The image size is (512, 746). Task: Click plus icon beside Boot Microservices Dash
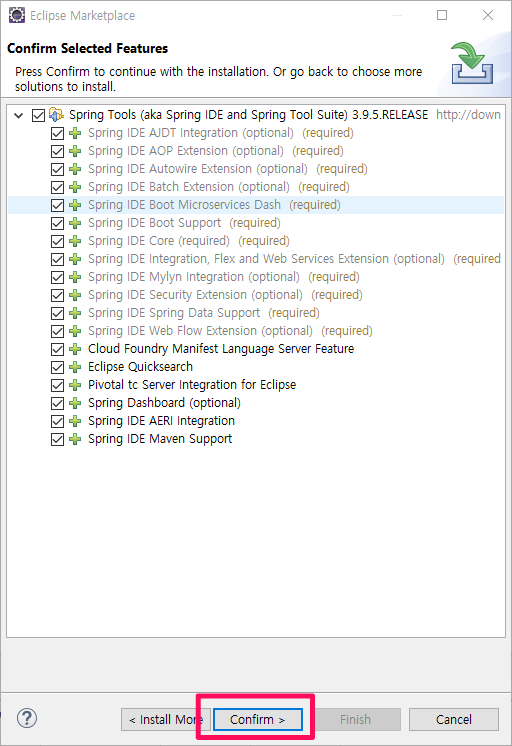pos(75,205)
